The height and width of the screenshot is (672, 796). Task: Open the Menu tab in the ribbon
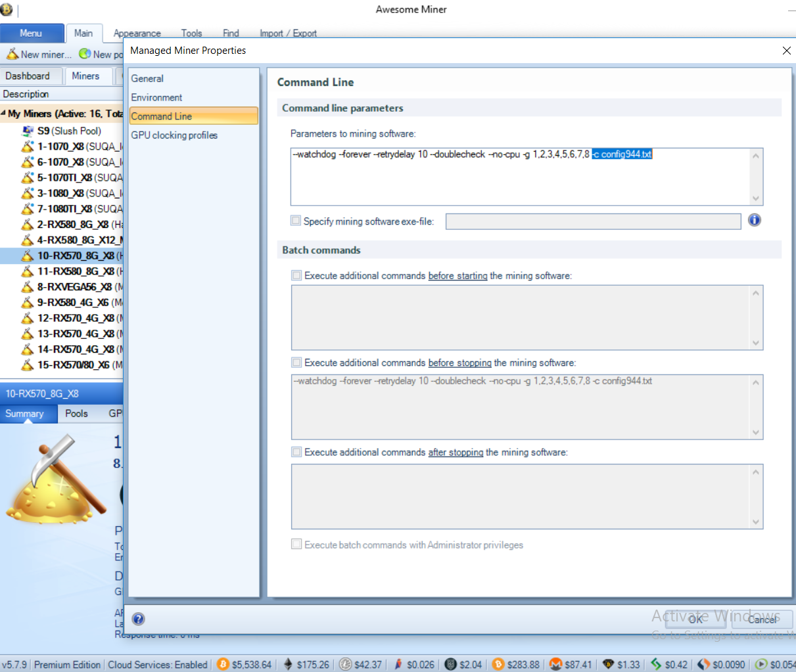tap(32, 34)
